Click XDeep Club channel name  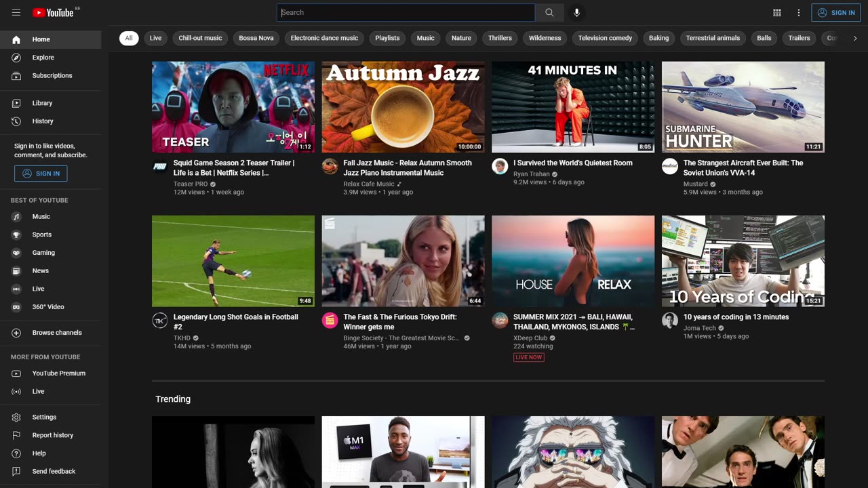click(x=530, y=338)
